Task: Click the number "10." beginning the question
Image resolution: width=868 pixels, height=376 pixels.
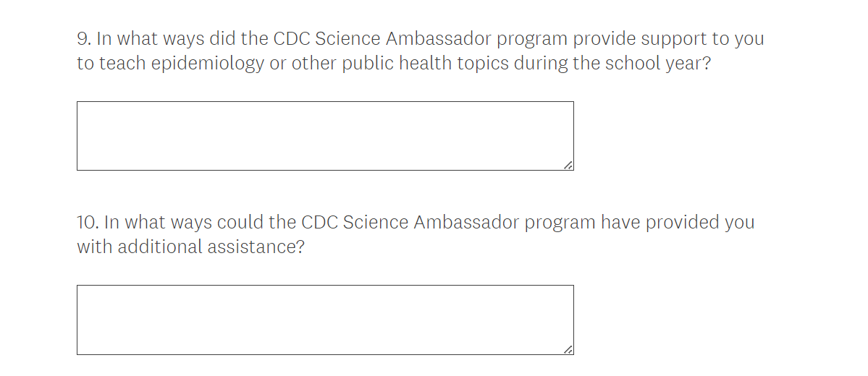Action: tap(88, 222)
